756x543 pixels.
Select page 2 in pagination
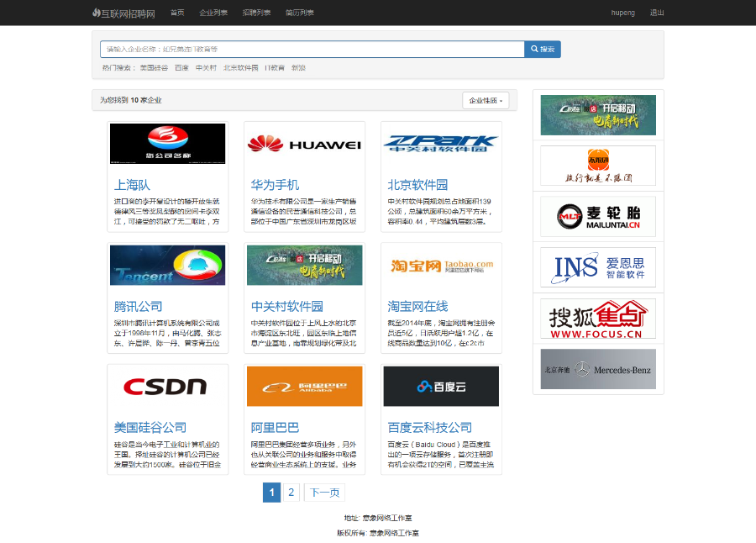click(290, 492)
